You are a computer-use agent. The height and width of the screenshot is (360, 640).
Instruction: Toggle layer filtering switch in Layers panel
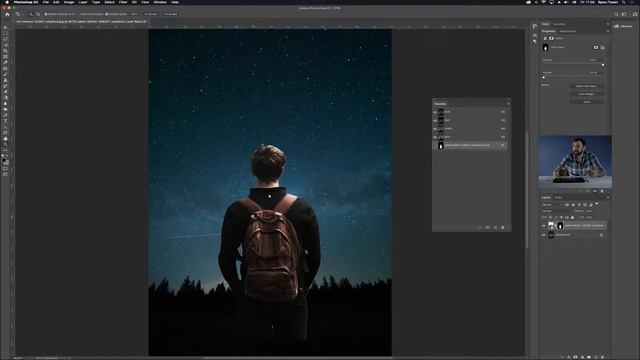[x=597, y=204]
